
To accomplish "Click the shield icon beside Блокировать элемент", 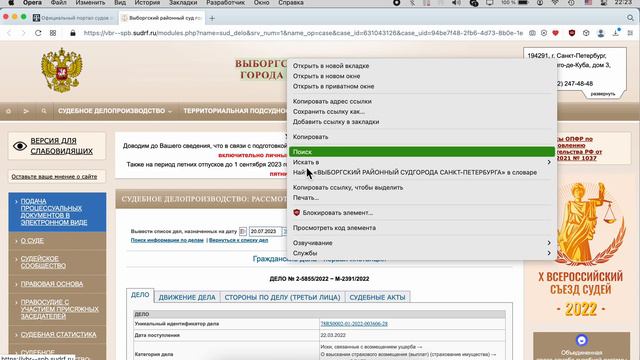I will [297, 213].
